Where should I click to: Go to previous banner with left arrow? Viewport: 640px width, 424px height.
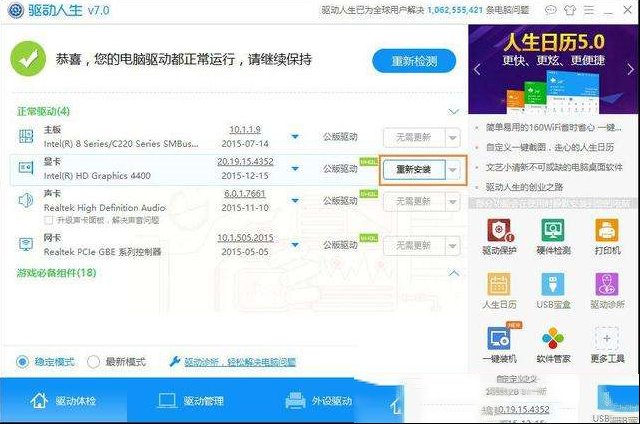click(477, 69)
